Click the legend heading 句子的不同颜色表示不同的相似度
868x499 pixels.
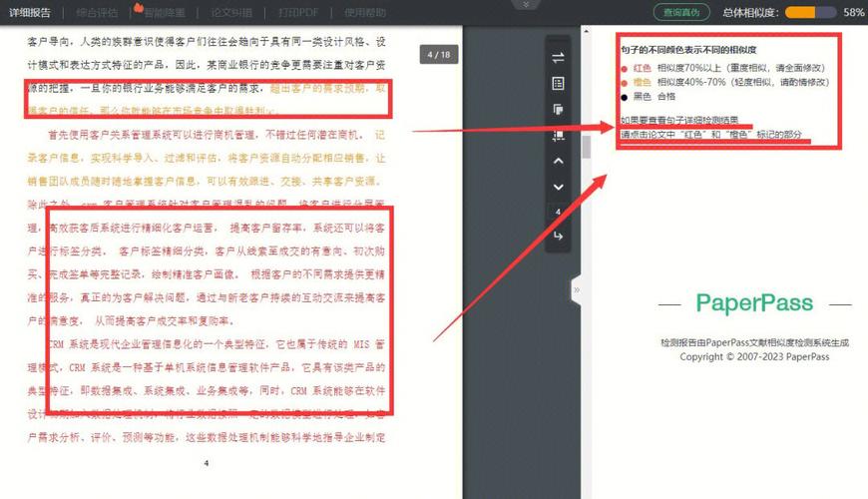[x=688, y=50]
